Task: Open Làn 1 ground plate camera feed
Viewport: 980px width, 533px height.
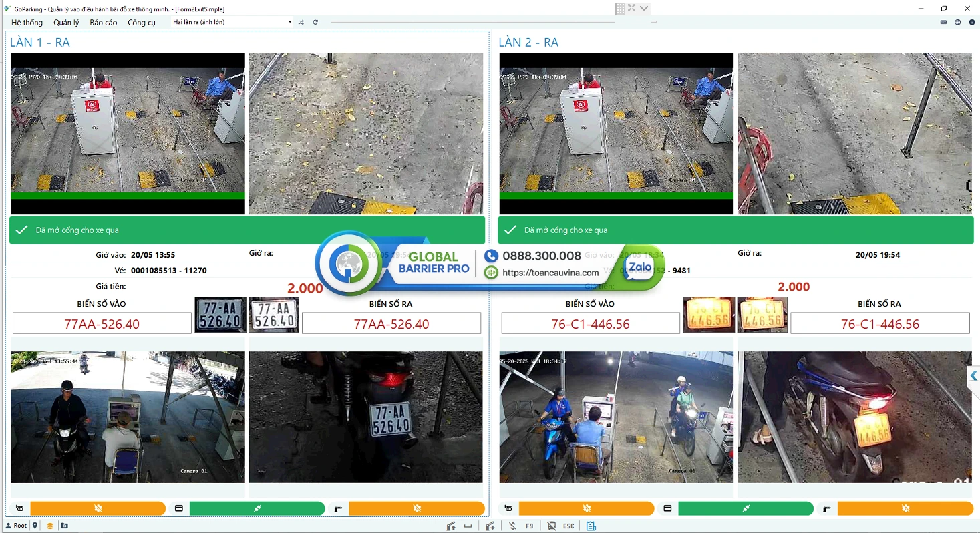Action: click(366, 134)
